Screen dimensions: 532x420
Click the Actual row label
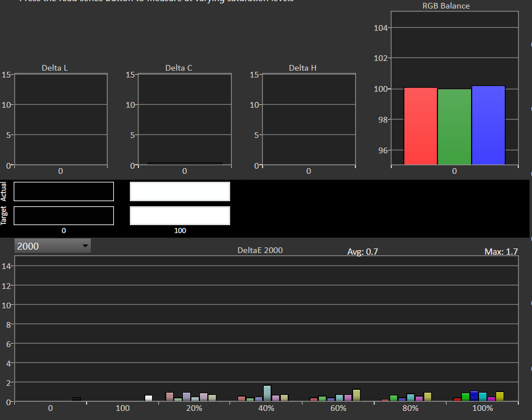pyautogui.click(x=4, y=191)
